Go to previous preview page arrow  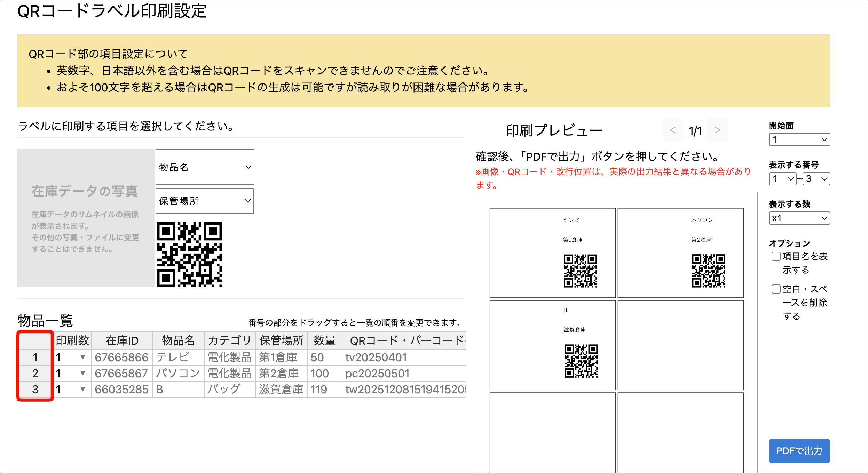click(672, 130)
